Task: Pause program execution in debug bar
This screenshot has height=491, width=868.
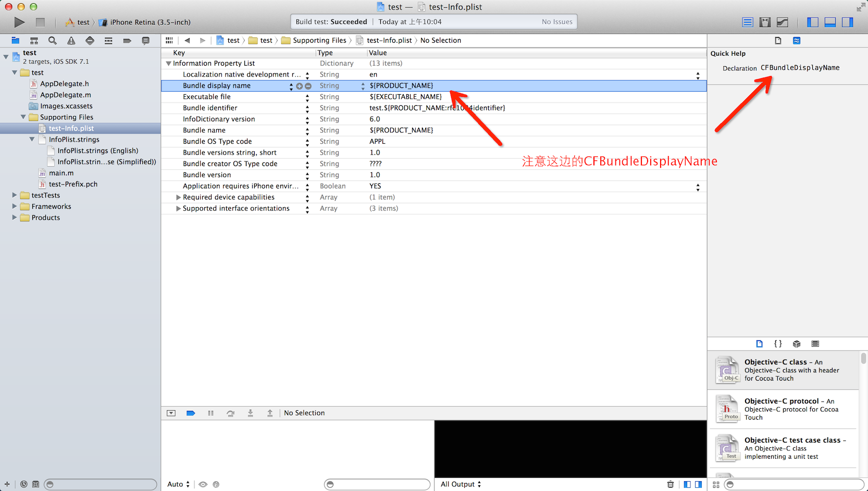Action: point(210,413)
